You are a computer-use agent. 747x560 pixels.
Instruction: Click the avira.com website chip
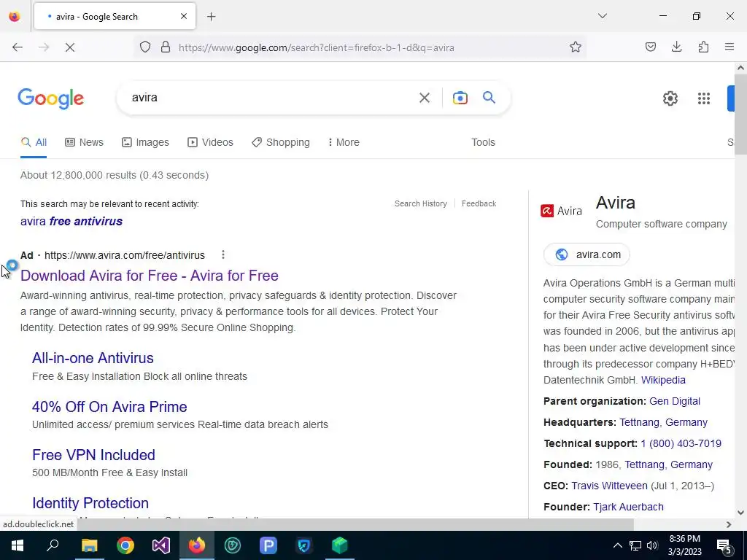pyautogui.click(x=587, y=254)
